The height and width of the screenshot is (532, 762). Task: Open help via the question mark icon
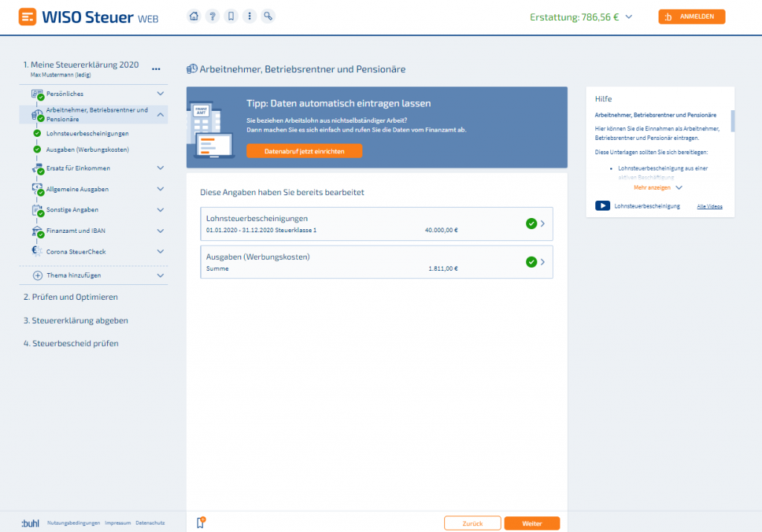pyautogui.click(x=212, y=16)
